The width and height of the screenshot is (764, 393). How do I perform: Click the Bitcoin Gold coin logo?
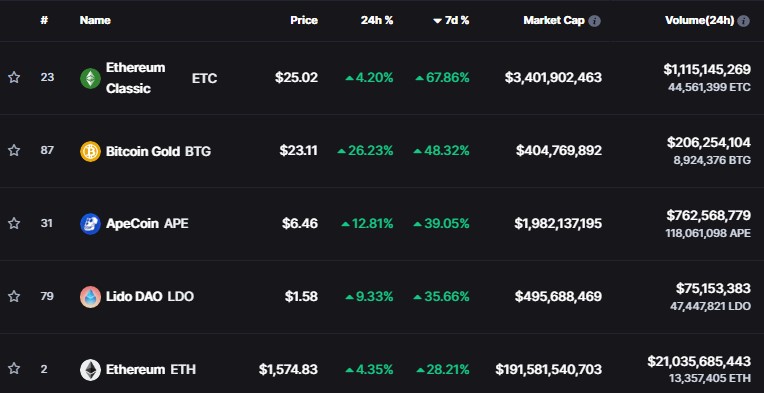pos(90,151)
